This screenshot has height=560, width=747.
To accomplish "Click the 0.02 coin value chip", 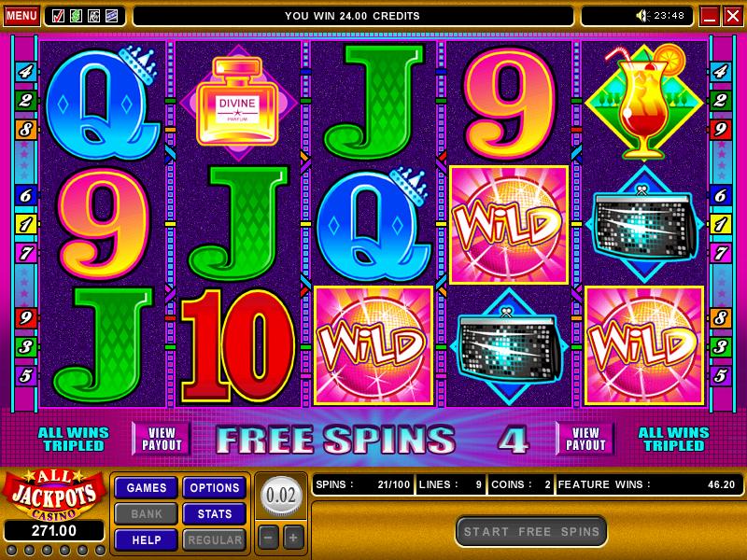I will click(281, 496).
